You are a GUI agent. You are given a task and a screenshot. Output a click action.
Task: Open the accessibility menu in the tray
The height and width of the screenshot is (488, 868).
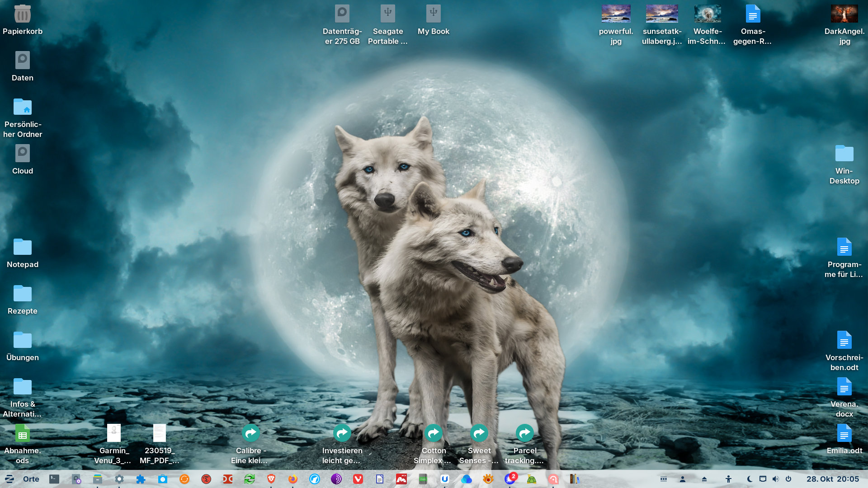(x=728, y=479)
